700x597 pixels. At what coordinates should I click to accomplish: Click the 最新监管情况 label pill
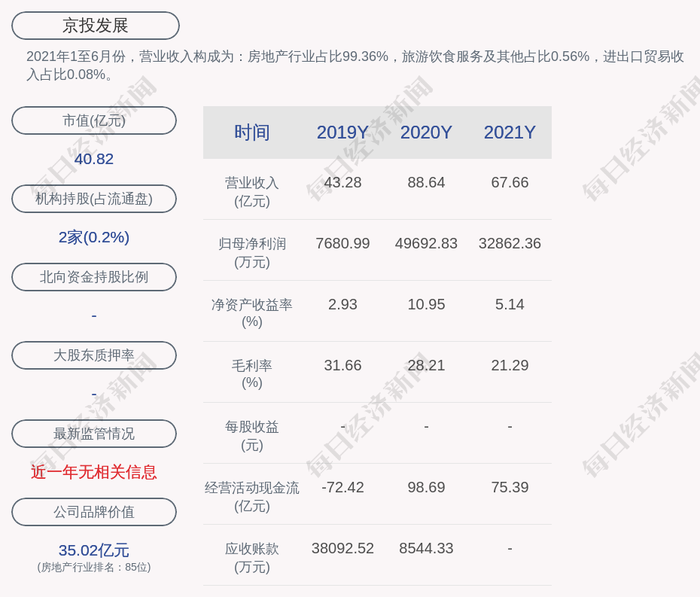click(94, 434)
